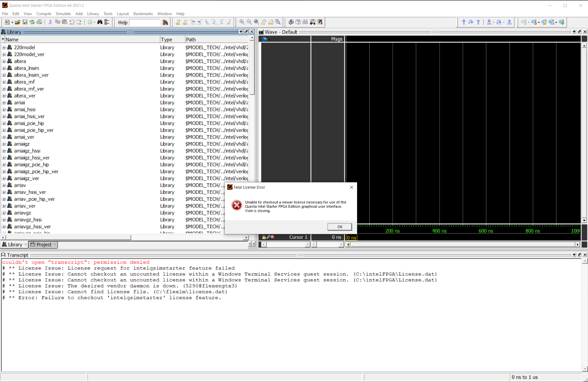Expand the 220model library tree item
The width and height of the screenshot is (588, 382).
tap(4, 47)
